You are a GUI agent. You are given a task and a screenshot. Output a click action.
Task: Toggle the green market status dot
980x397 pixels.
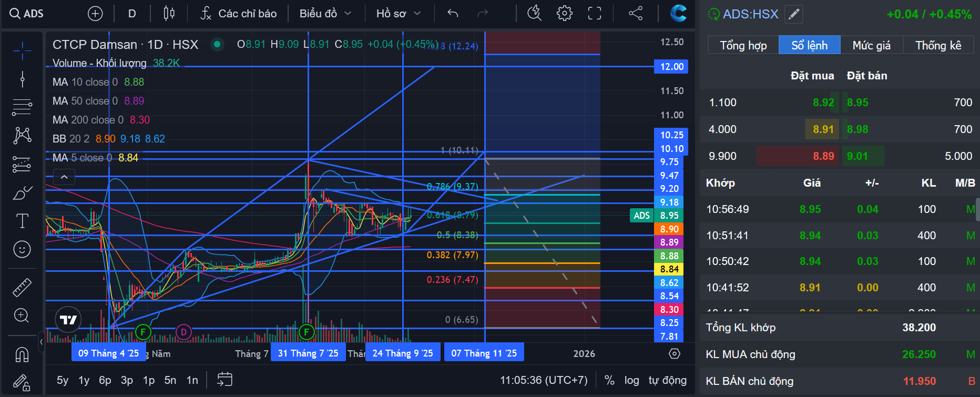(x=217, y=44)
